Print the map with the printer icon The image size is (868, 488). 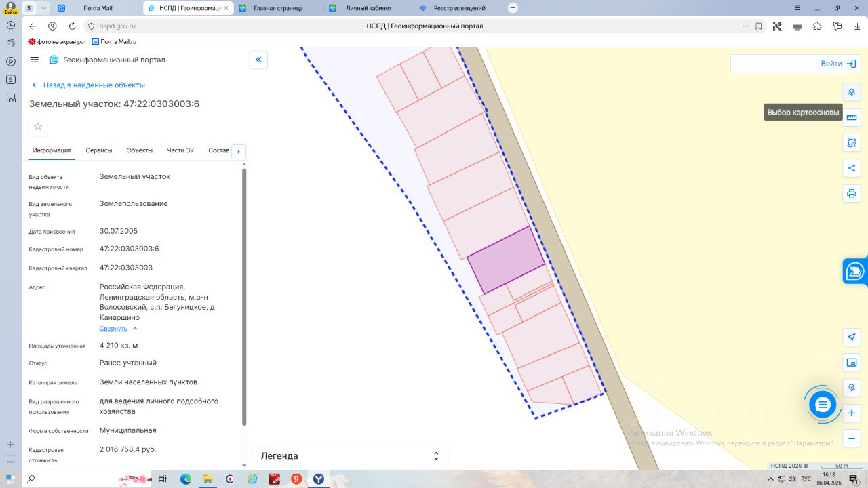coord(852,194)
